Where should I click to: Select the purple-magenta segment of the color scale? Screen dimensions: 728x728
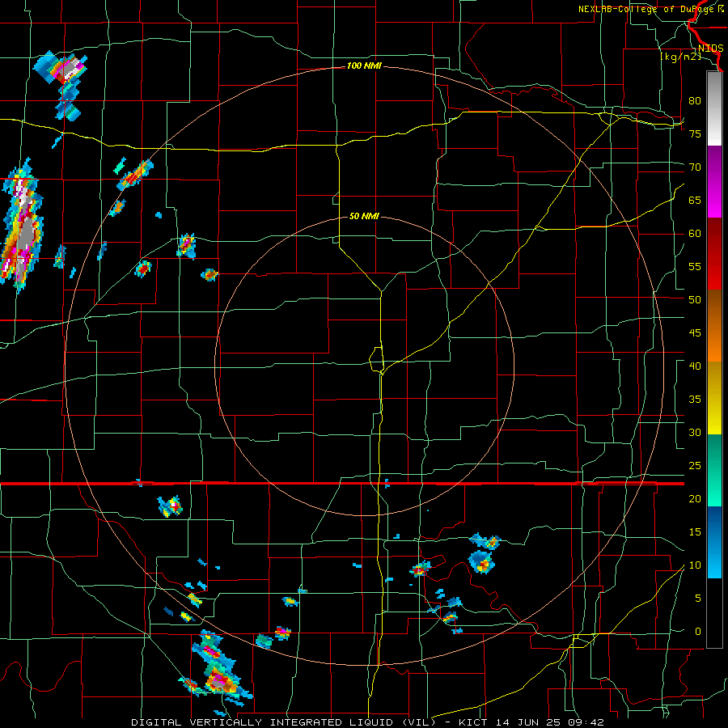point(714,181)
